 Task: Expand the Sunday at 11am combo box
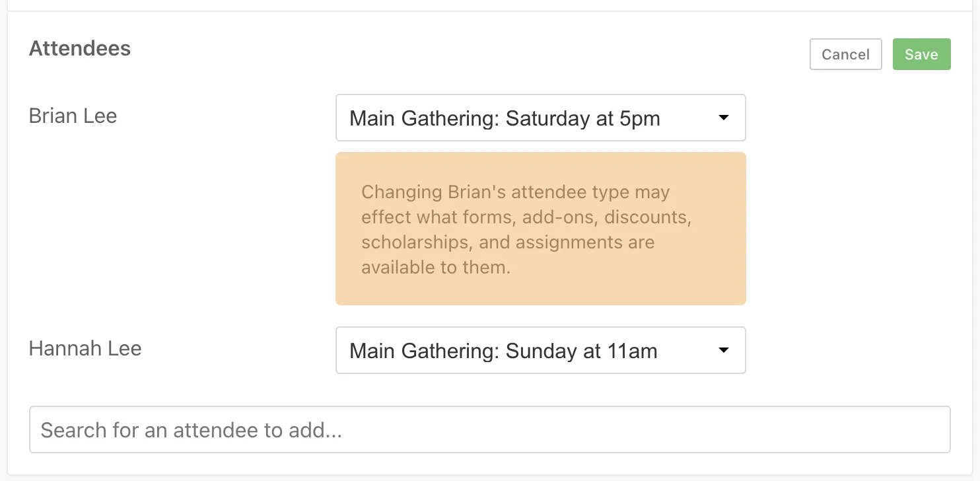pyautogui.click(x=540, y=350)
